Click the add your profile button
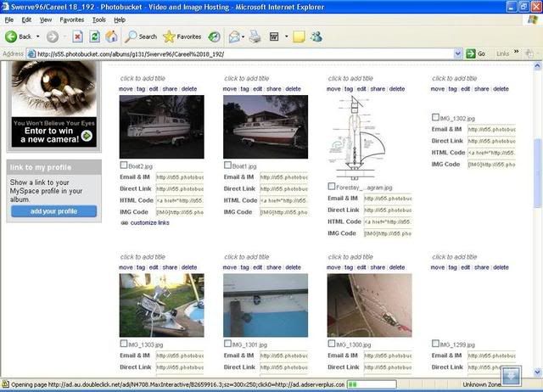Viewport: 543px width, 392px height. (x=53, y=211)
